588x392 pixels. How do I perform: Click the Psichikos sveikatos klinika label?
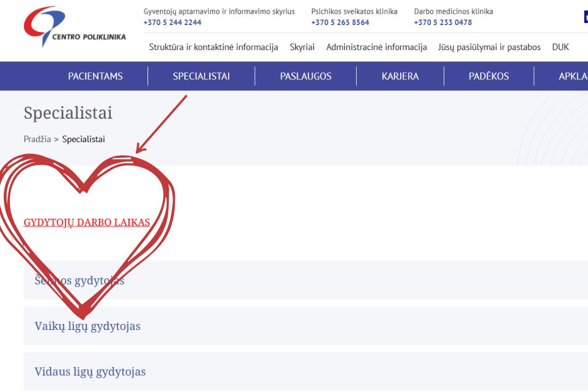click(x=354, y=11)
